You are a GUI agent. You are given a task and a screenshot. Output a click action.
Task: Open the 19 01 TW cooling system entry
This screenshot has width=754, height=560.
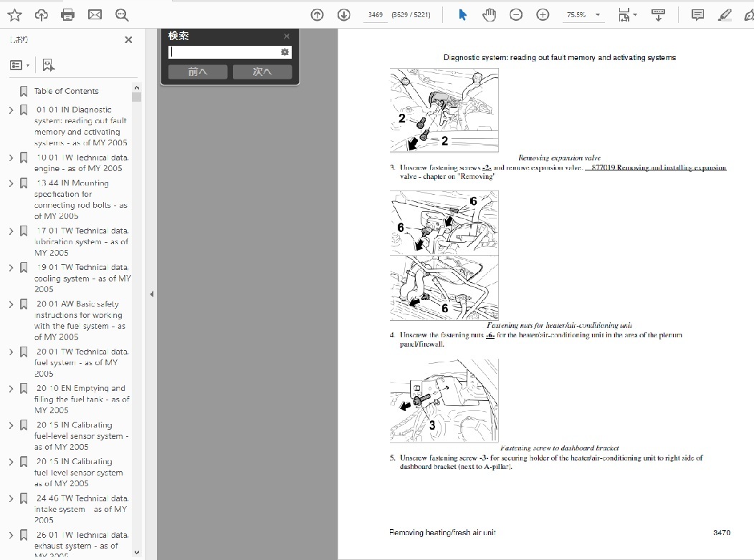(82, 278)
